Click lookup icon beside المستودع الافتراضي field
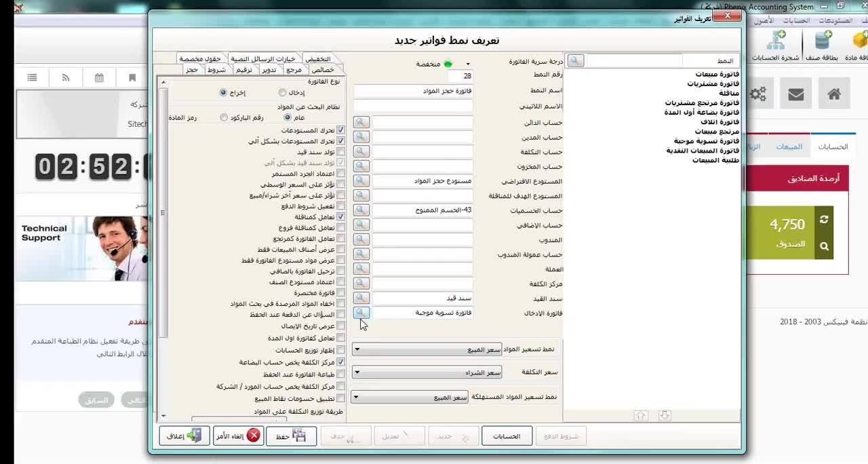This screenshot has height=464, width=868. point(361,181)
